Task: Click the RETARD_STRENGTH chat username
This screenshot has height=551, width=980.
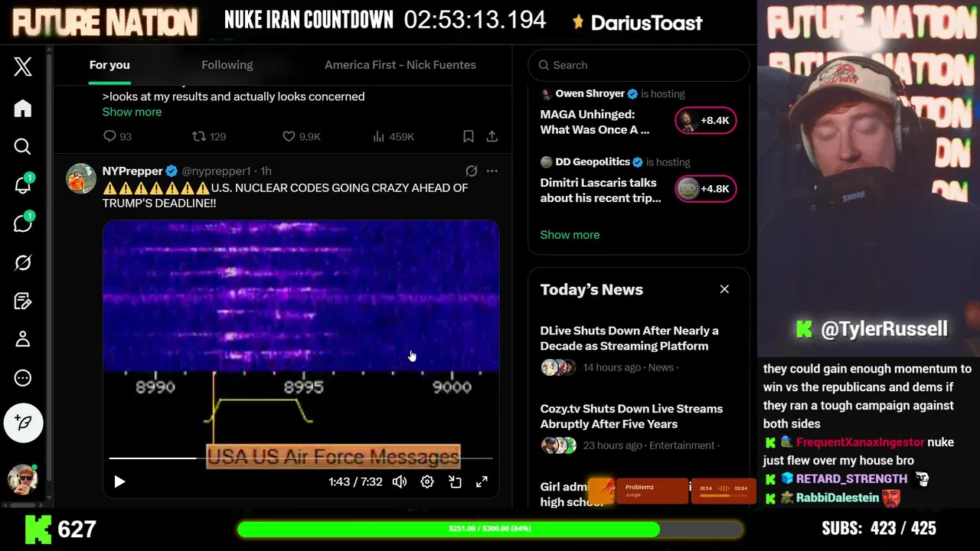Action: (x=851, y=479)
